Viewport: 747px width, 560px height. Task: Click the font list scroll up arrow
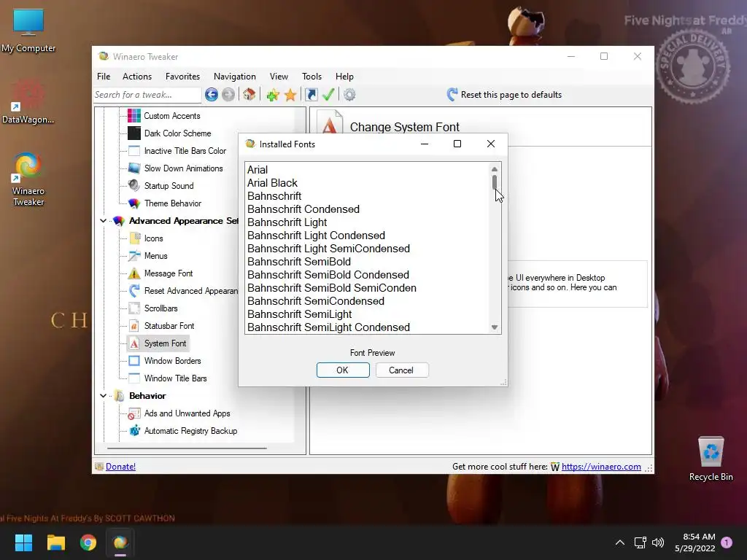[495, 169]
